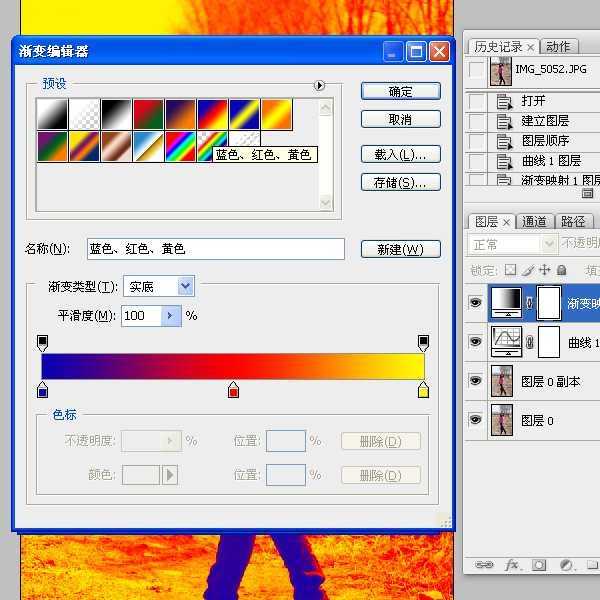
Task: Click the lock transparent pixels icon
Action: (x=510, y=270)
